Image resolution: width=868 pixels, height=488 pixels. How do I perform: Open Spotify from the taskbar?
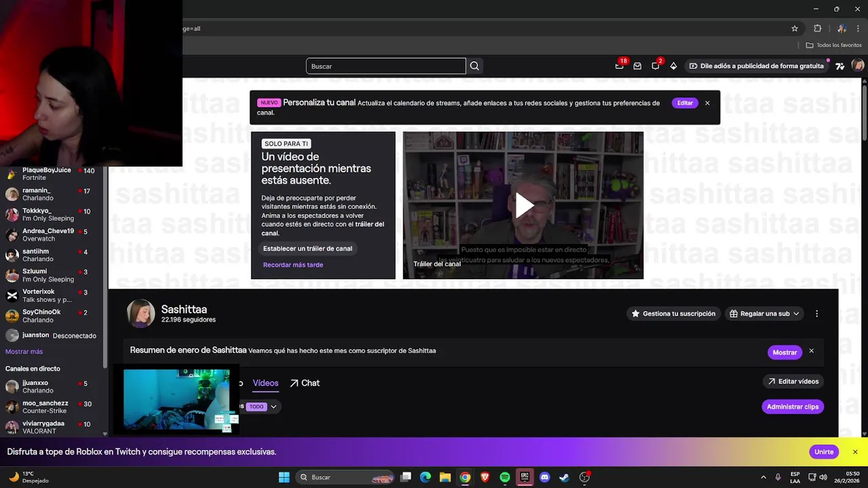505,477
